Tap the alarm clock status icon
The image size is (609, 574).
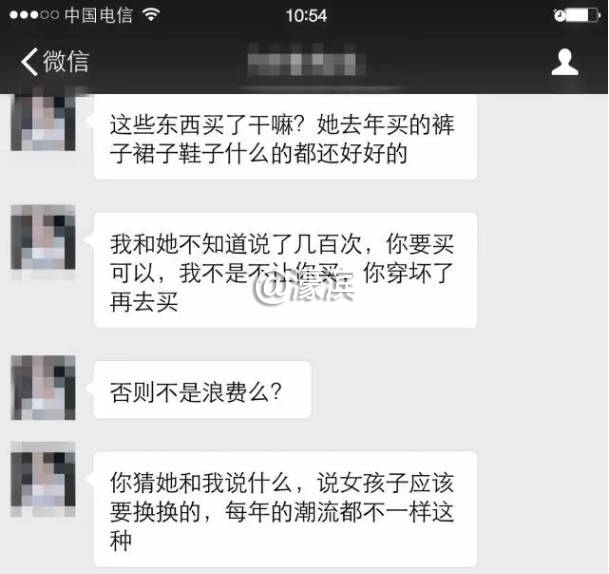pos(560,15)
